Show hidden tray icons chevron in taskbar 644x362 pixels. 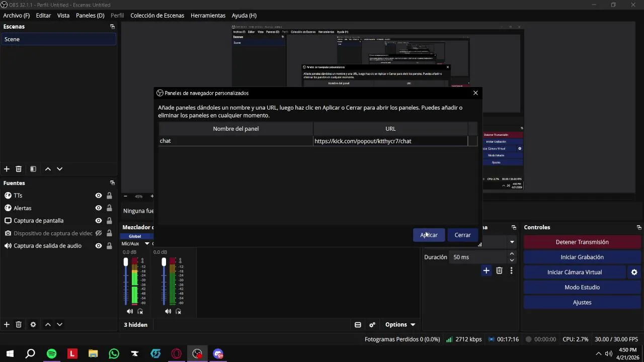click(x=598, y=353)
